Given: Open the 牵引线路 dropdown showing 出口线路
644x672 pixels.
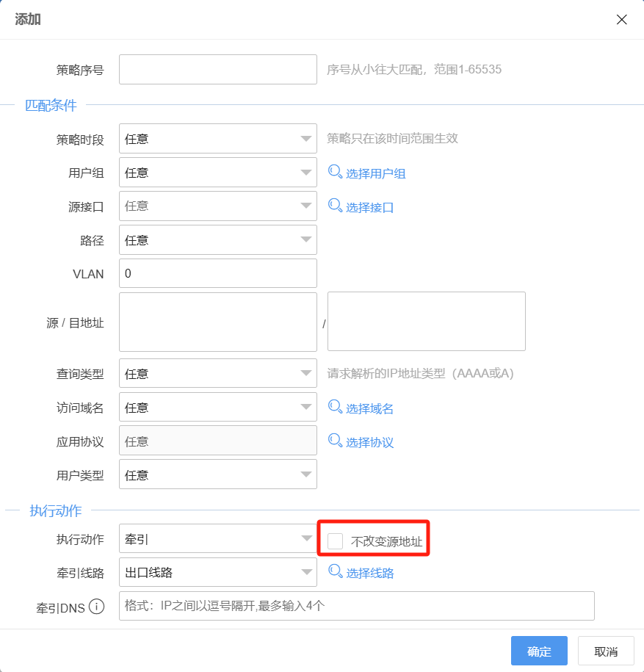Looking at the screenshot, I should pyautogui.click(x=217, y=571).
